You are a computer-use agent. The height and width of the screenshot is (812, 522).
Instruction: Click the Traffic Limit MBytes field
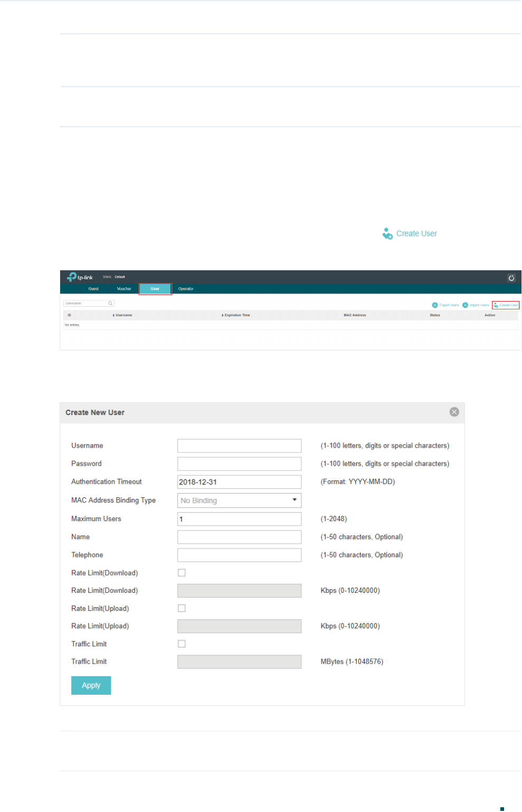239,662
